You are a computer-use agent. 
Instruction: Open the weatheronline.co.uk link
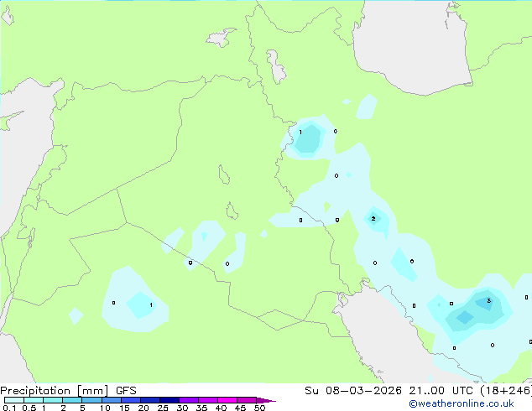462,403
